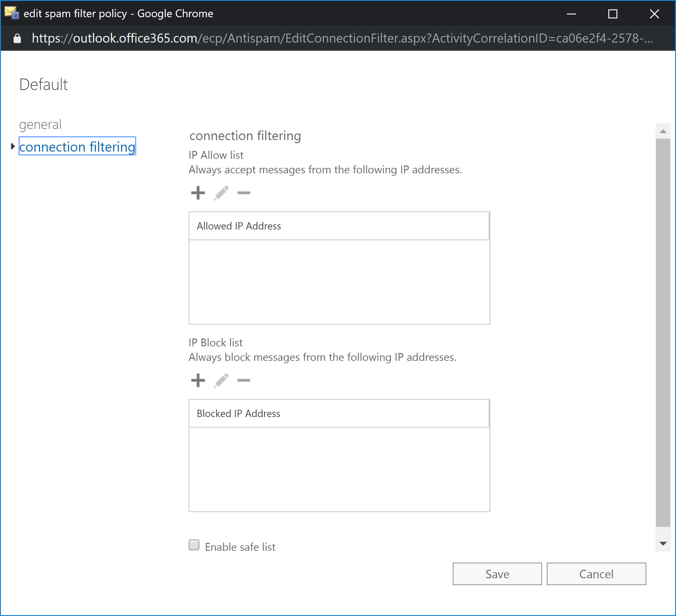
Task: Select the connection filtering section
Action: [x=77, y=146]
